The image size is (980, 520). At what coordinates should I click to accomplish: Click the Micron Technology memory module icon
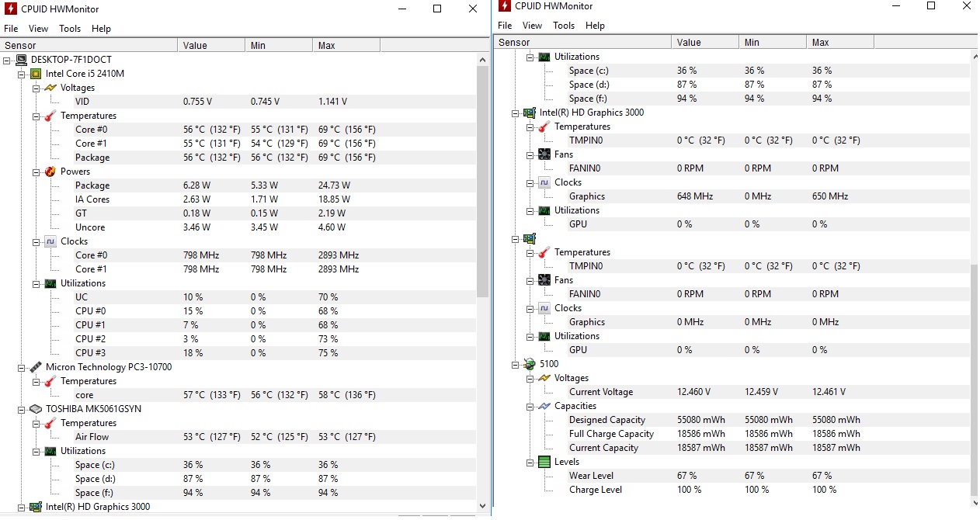36,367
